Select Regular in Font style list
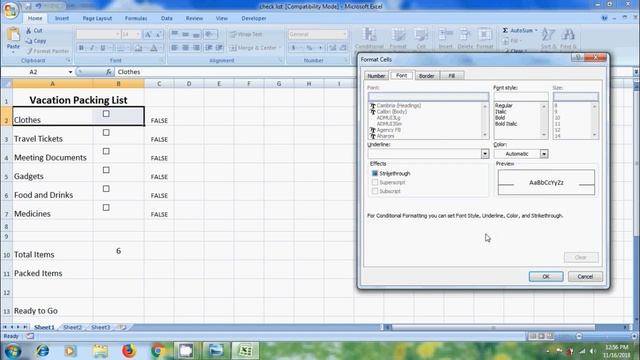The height and width of the screenshot is (360, 640). pos(503,106)
